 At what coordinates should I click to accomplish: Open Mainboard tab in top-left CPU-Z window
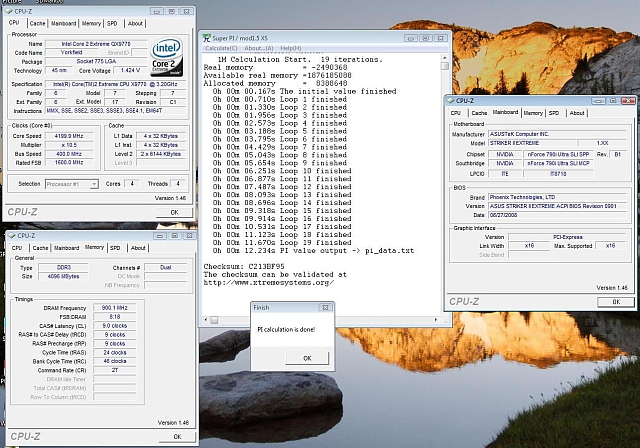click(63, 24)
